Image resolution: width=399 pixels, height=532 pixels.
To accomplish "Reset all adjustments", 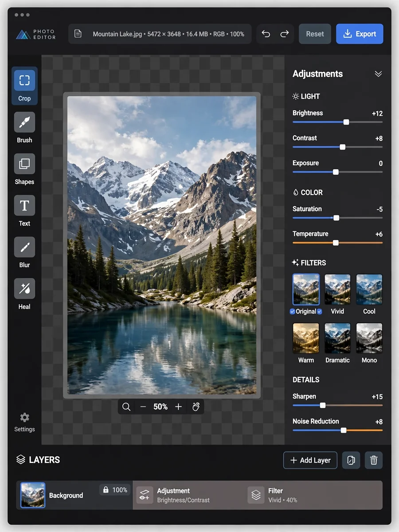I will pyautogui.click(x=315, y=34).
